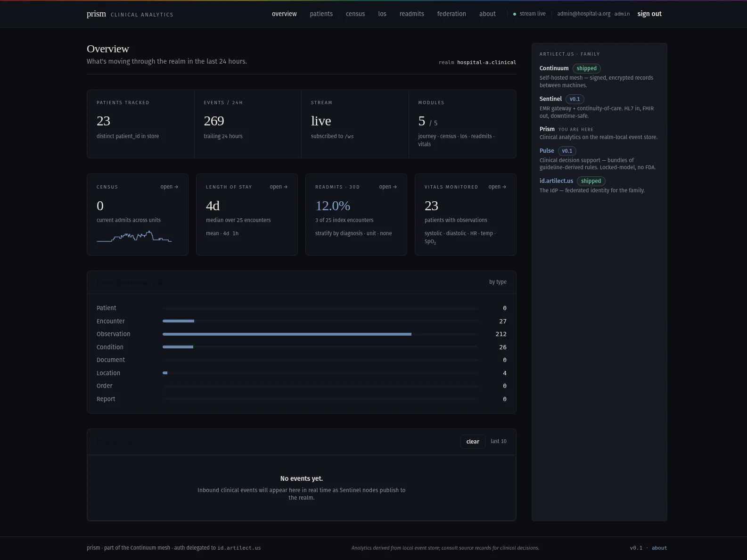Image resolution: width=747 pixels, height=560 pixels.
Task: Click the Condition progress bar
Action: [x=320, y=347]
